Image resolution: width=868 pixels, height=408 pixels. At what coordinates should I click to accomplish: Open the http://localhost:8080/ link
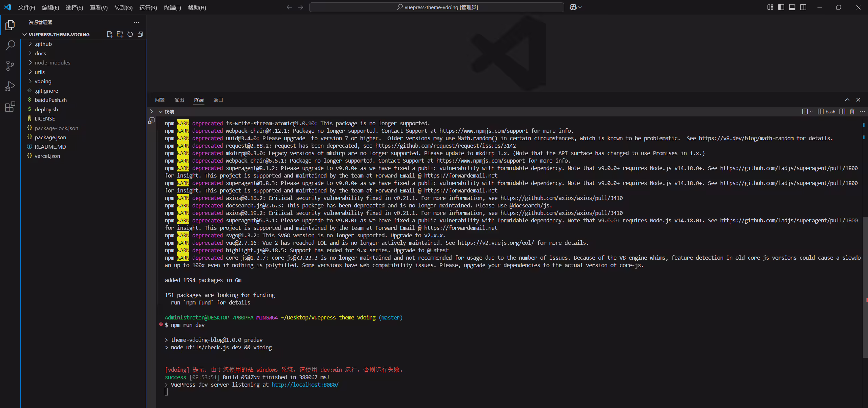(x=305, y=385)
